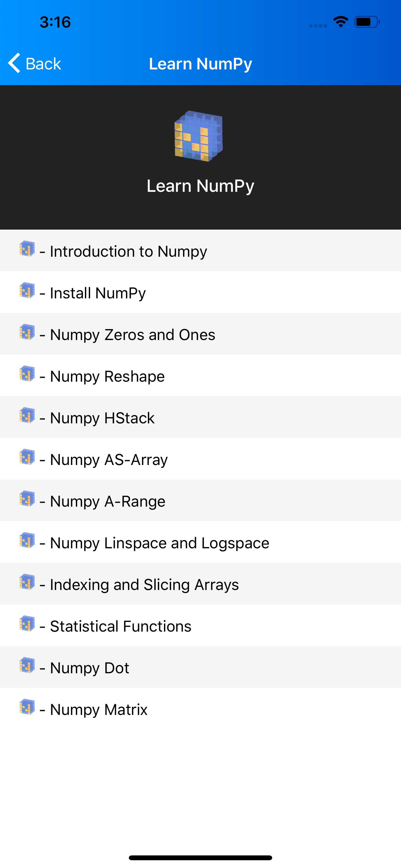
Task: Click the Learn NumPy title text
Action: [200, 63]
